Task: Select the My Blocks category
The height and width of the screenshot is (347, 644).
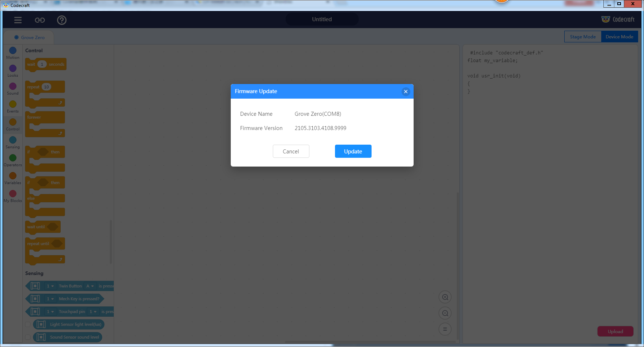Action: pos(13,196)
